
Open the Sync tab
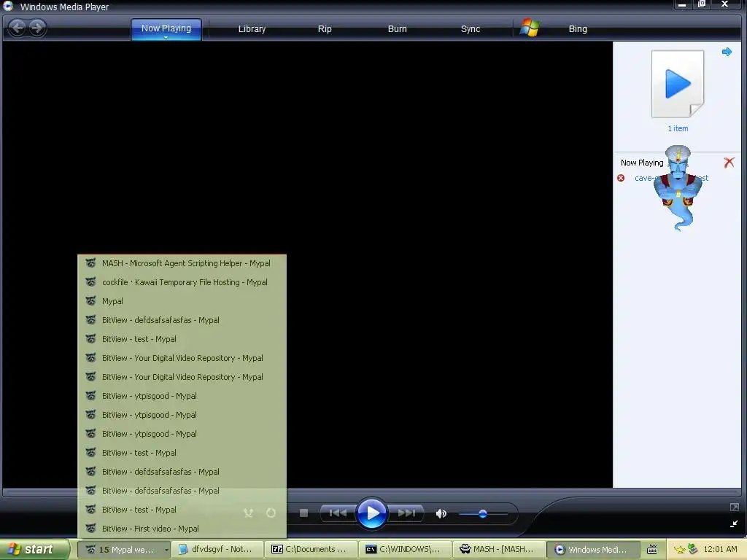click(471, 29)
